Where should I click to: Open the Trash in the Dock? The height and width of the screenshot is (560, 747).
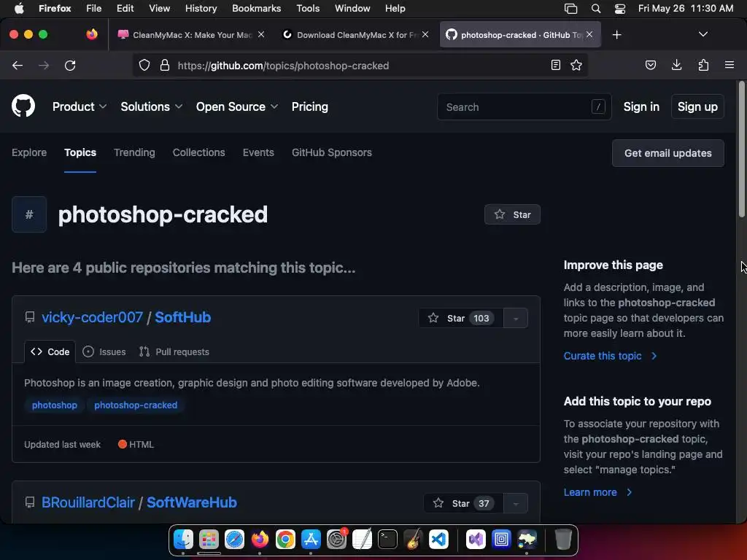pyautogui.click(x=563, y=540)
